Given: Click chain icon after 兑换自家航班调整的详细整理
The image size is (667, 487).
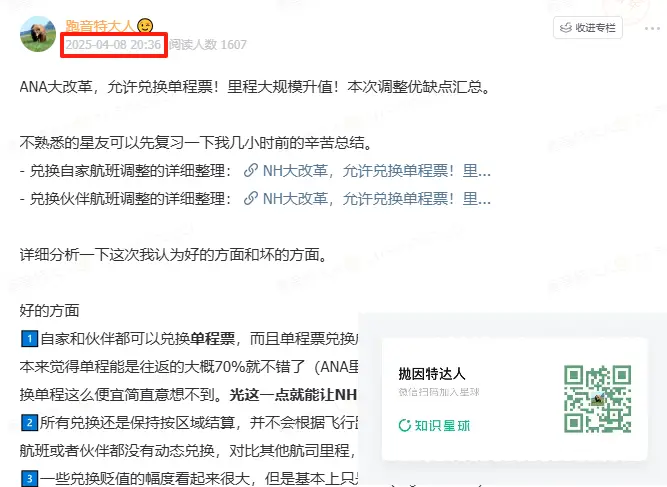Looking at the screenshot, I should point(251,171).
